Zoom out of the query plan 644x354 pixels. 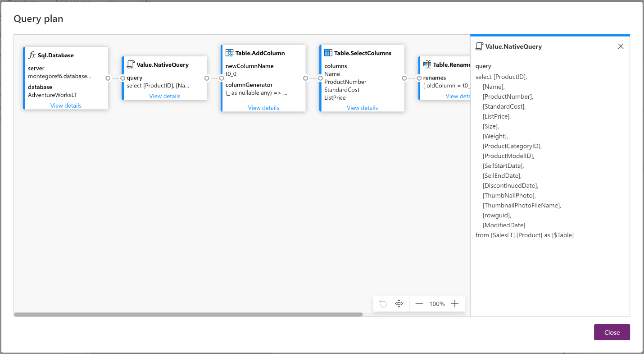[x=419, y=303]
